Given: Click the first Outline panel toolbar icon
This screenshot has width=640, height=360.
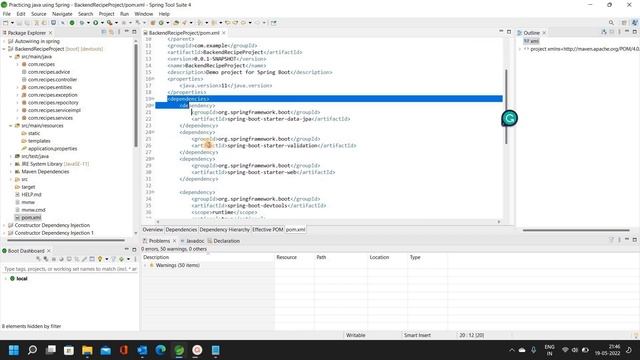Looking at the screenshot, I should tap(604, 32).
